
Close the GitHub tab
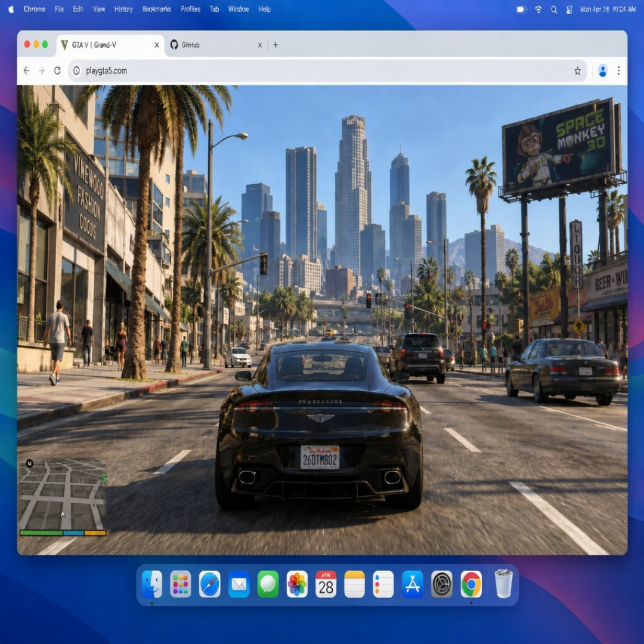[x=259, y=45]
